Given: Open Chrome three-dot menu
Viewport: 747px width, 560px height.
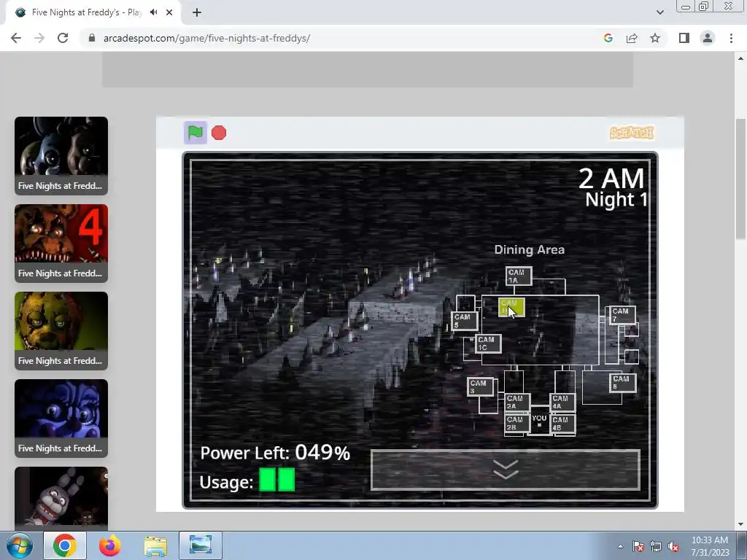Looking at the screenshot, I should 731,38.
